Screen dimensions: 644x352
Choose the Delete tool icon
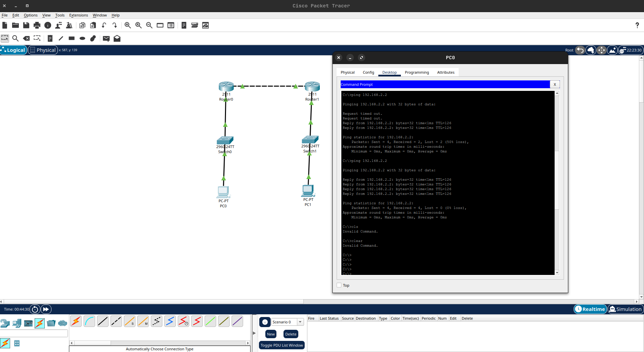[26, 38]
